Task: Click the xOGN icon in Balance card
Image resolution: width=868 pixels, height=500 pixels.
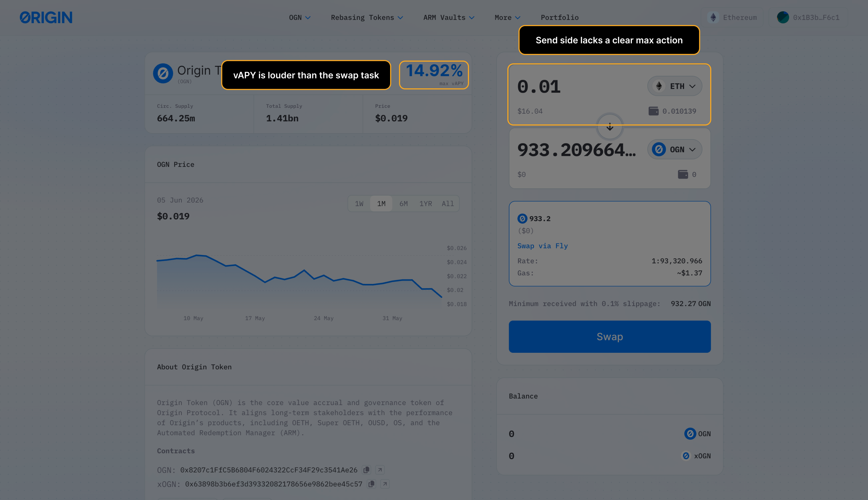Action: click(x=686, y=456)
